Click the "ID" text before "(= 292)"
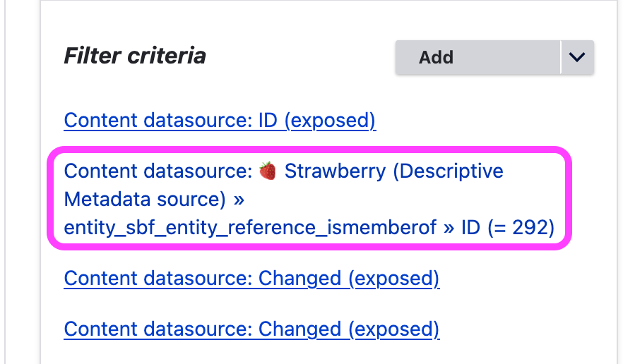This screenshot has height=364, width=623. [x=470, y=227]
